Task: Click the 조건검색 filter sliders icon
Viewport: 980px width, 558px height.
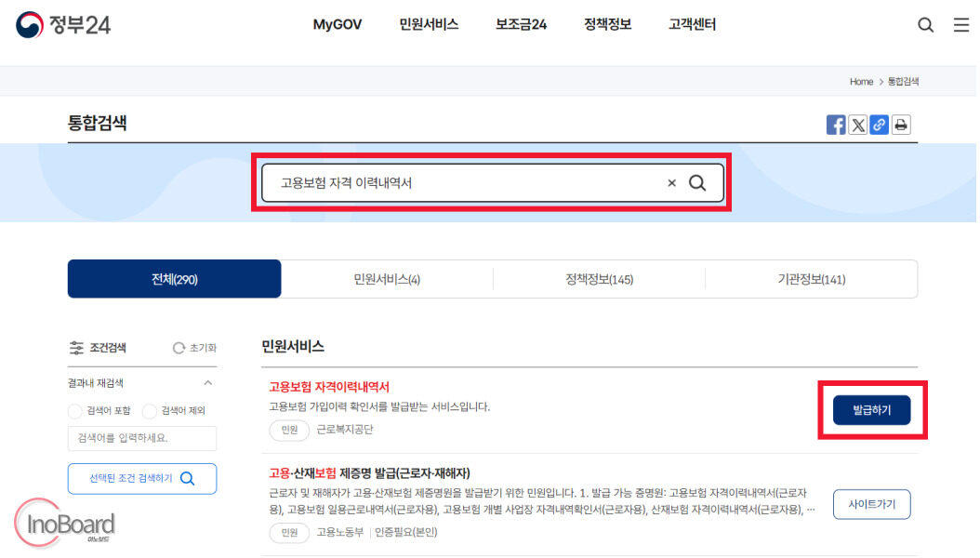Action: [x=76, y=348]
